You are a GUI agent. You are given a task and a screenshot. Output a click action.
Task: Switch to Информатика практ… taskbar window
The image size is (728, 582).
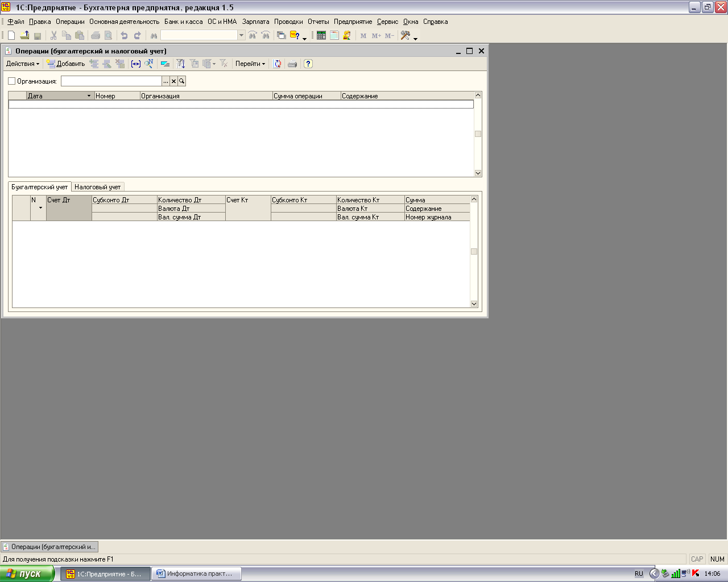coord(197,573)
